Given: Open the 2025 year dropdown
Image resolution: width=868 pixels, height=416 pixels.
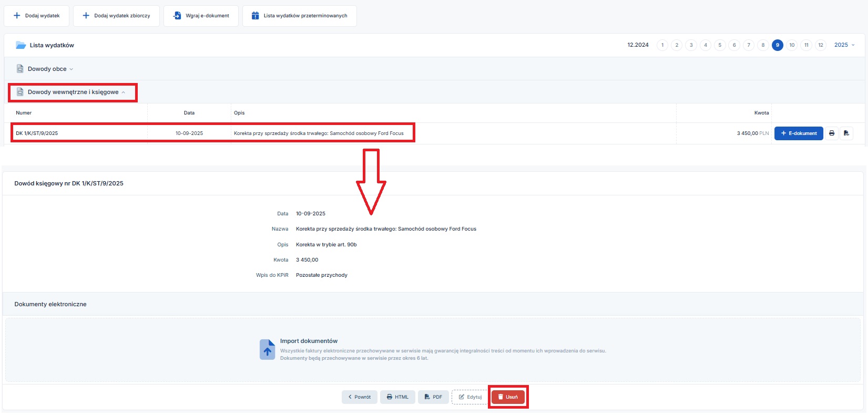Looking at the screenshot, I should (844, 45).
